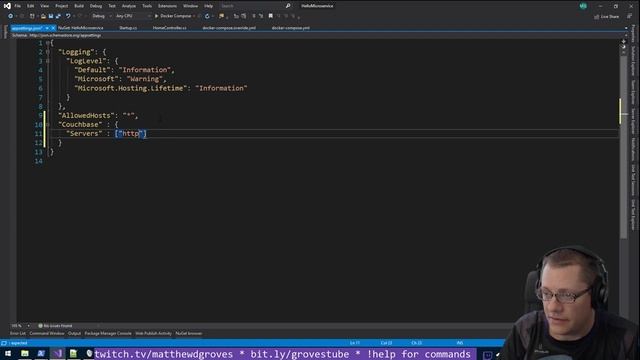Open the Windows Start menu
Viewport: 640px width, 360px height.
(8, 353)
